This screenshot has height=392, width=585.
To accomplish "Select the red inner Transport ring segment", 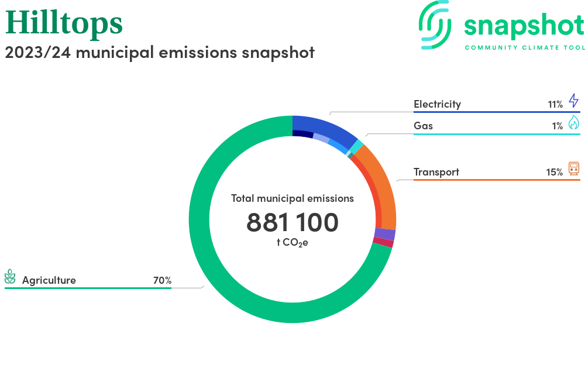I will click(371, 193).
